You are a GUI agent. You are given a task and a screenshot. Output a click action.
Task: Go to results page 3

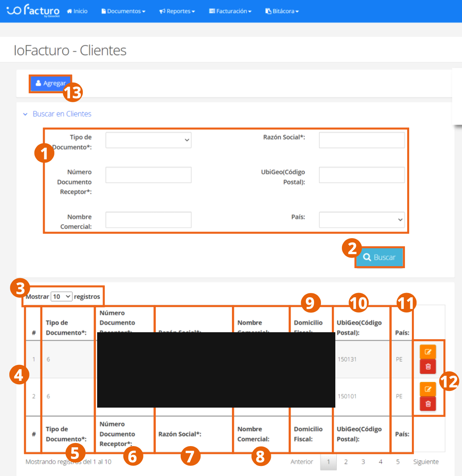(x=363, y=462)
